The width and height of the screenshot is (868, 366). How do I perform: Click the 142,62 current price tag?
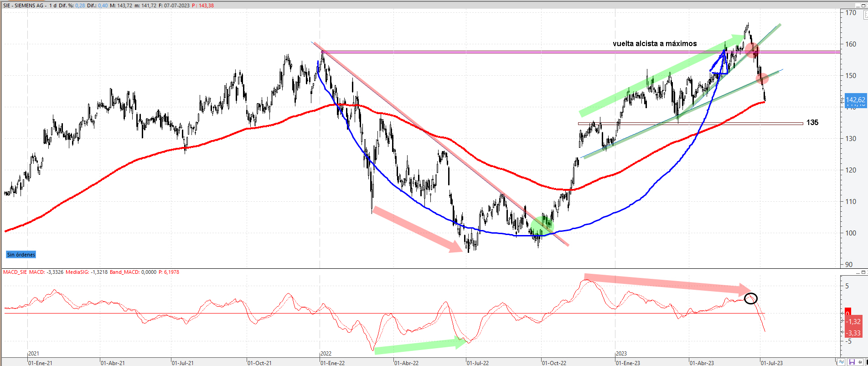pyautogui.click(x=855, y=100)
